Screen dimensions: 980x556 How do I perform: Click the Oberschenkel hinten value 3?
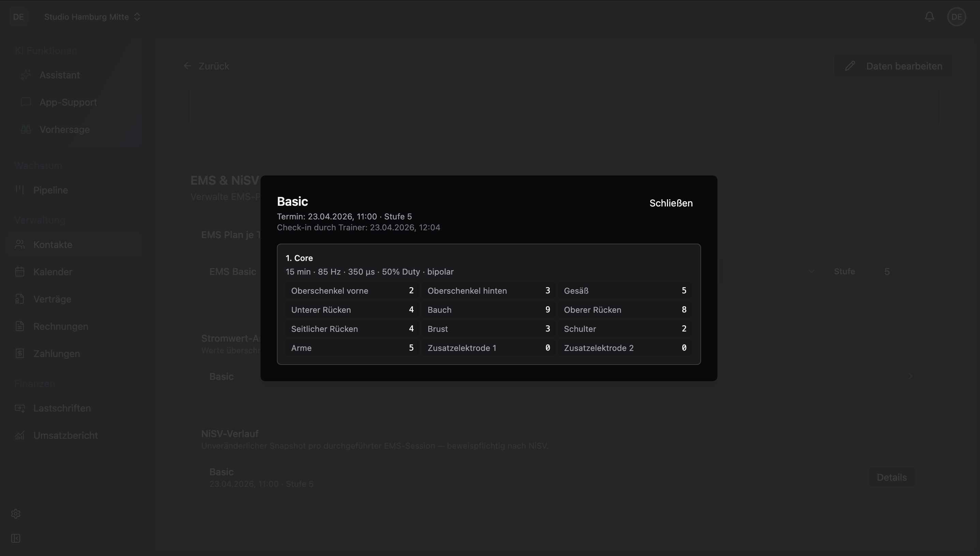(548, 291)
